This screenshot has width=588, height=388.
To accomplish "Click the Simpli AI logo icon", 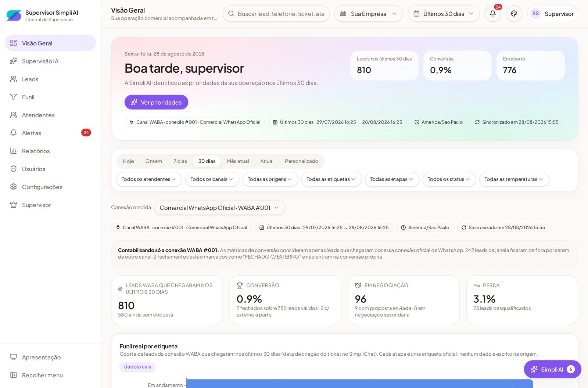I will click(14, 15).
